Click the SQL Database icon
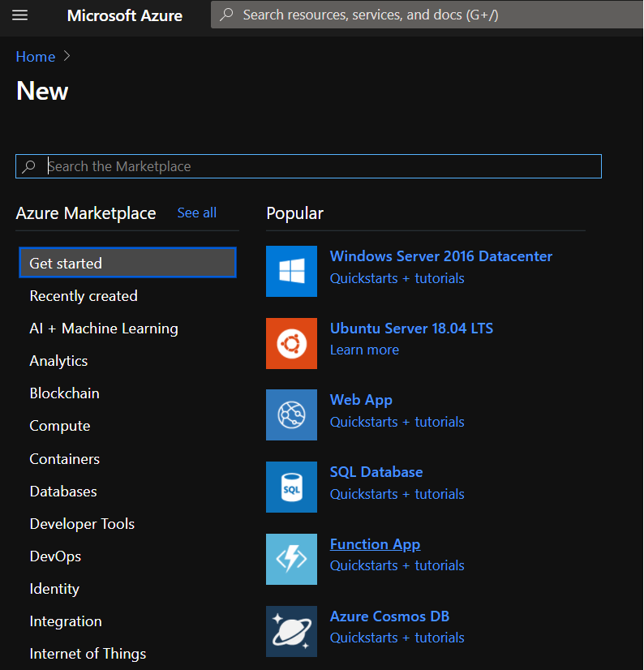 point(291,487)
